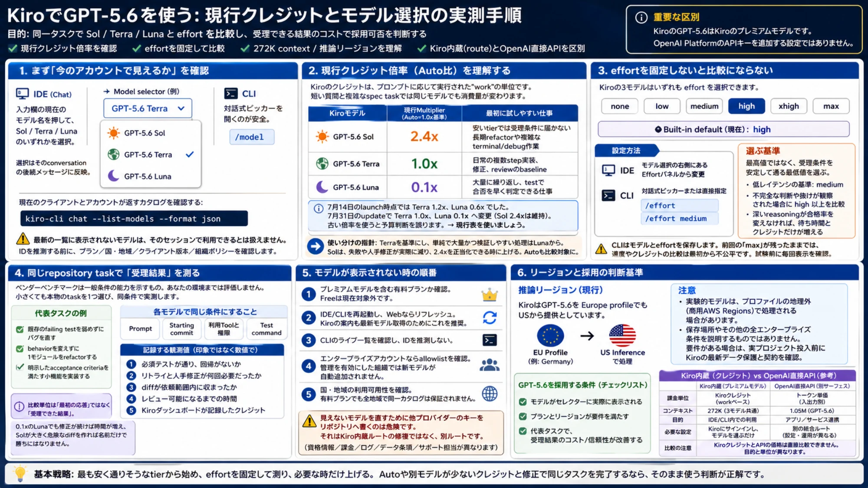Click the info icon in the 7月14日 launch note

point(319,208)
